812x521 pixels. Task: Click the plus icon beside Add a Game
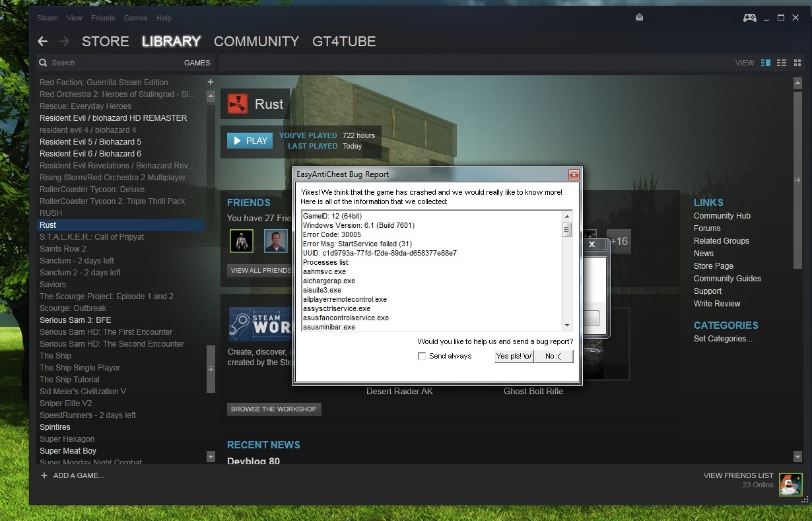(44, 475)
